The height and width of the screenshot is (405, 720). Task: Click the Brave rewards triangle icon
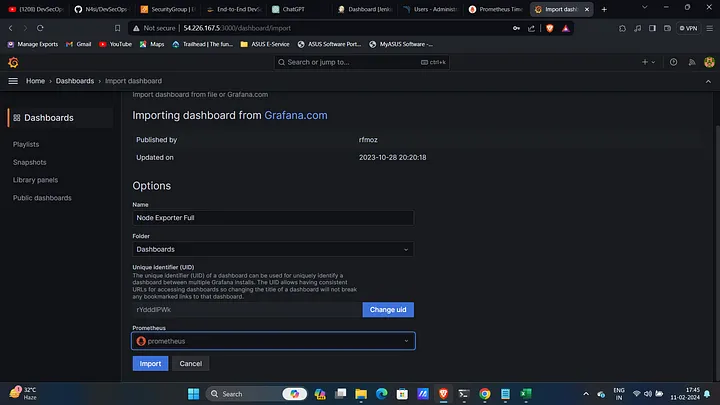[x=566, y=28]
